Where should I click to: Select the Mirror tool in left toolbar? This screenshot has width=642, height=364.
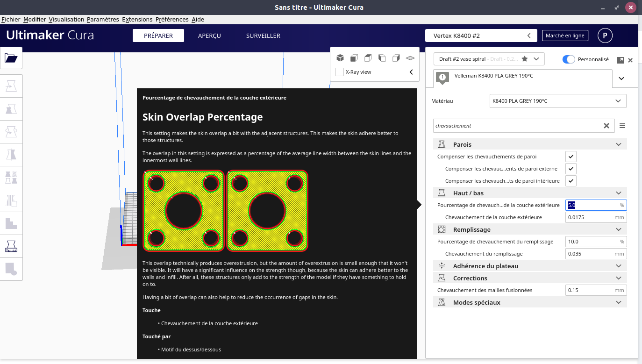(11, 154)
